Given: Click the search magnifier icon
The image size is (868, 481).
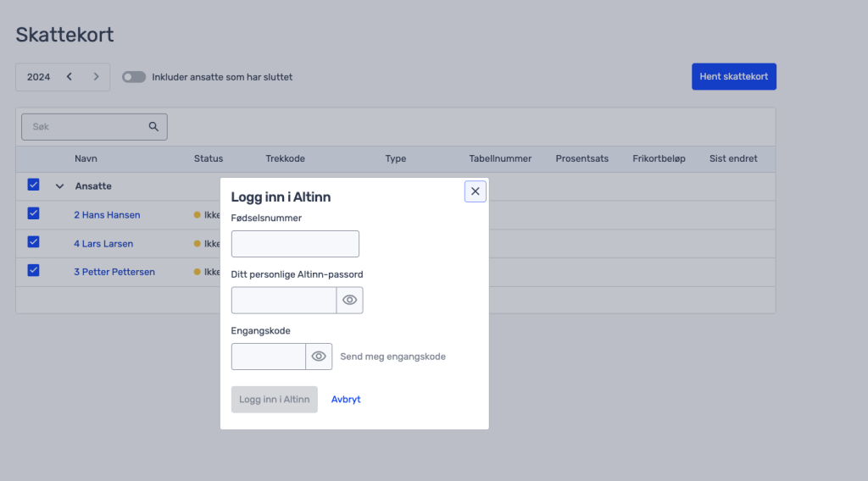Looking at the screenshot, I should click(153, 127).
